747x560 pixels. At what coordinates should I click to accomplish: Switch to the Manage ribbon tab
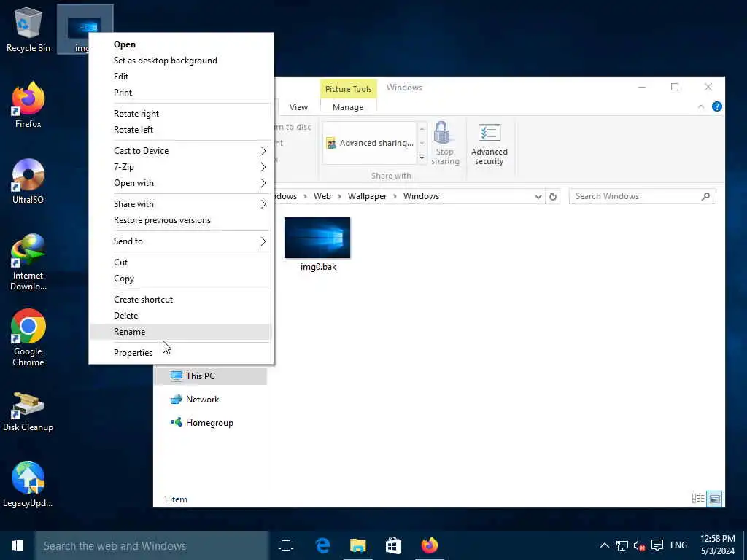[348, 107]
